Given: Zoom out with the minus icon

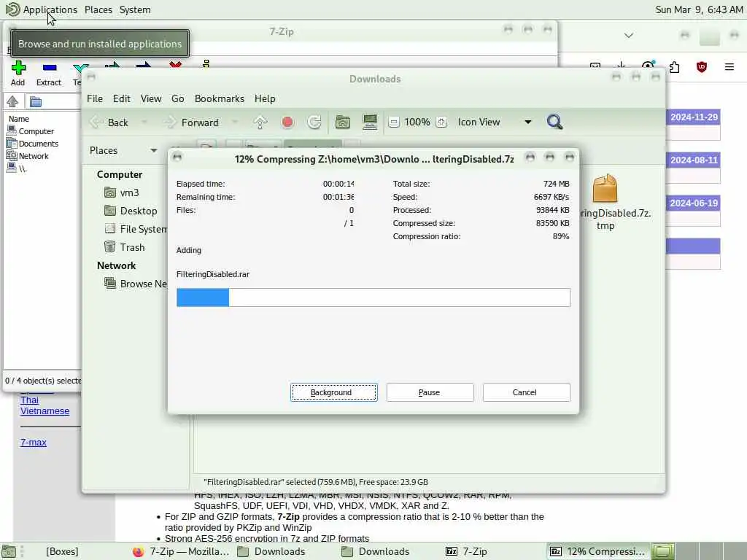Looking at the screenshot, I should point(393,122).
